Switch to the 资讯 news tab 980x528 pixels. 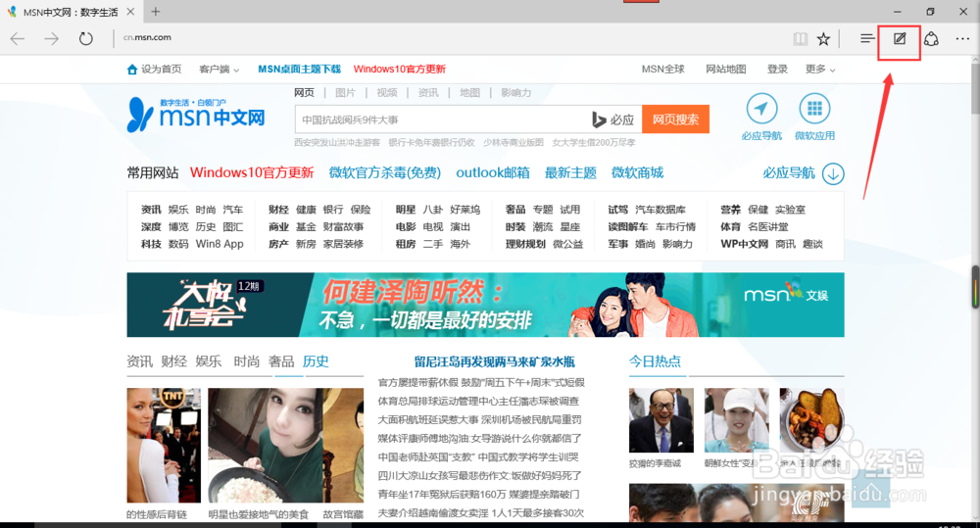139,361
